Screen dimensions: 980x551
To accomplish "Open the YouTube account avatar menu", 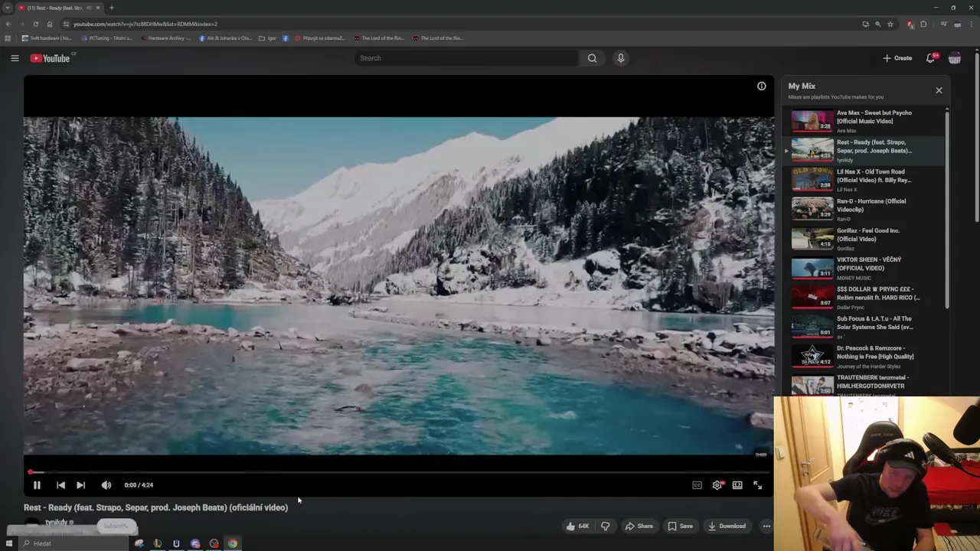I will (x=955, y=58).
